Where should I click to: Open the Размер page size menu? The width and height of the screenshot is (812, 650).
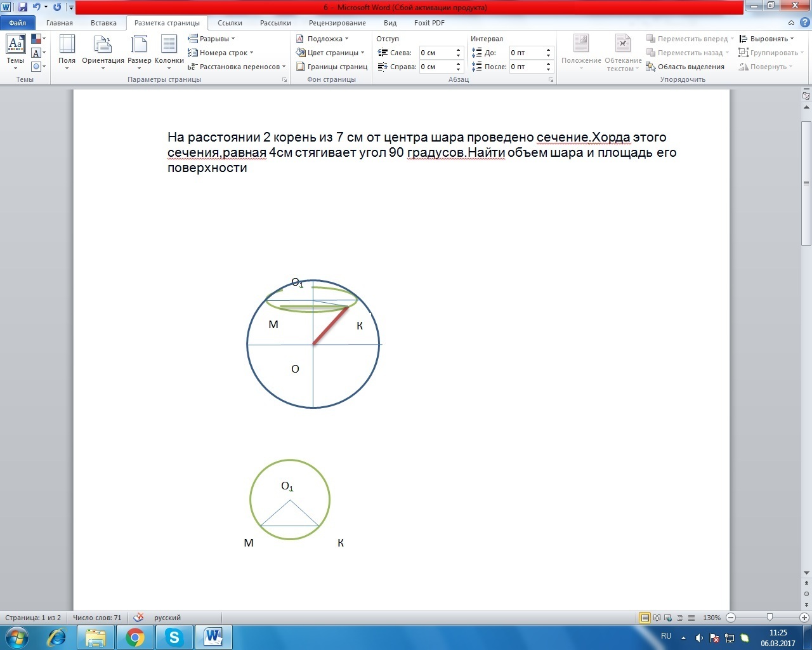click(x=139, y=53)
